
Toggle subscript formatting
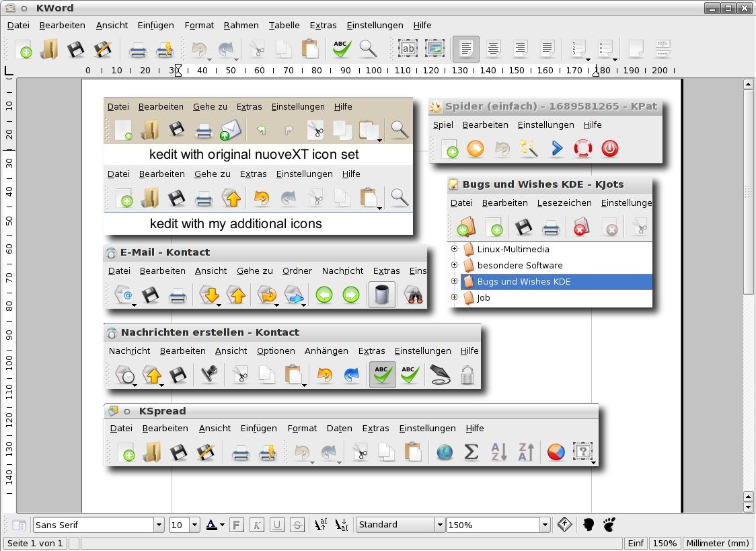click(x=342, y=525)
